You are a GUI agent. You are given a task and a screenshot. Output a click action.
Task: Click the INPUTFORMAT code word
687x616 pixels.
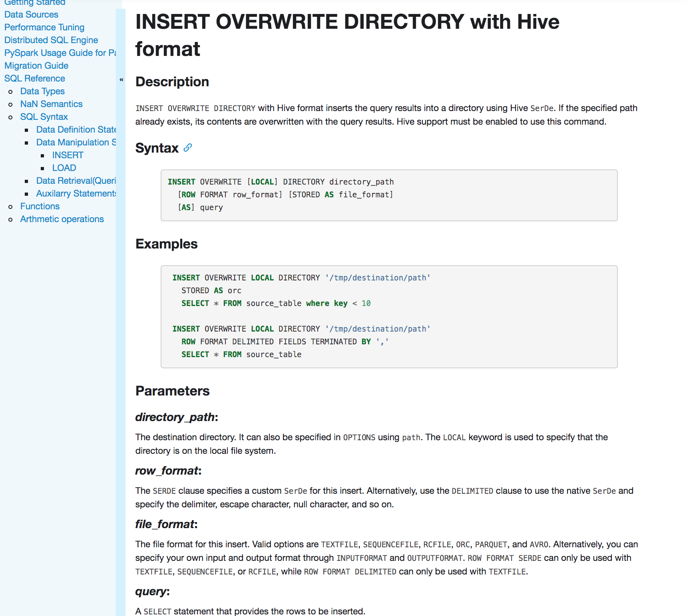point(362,558)
